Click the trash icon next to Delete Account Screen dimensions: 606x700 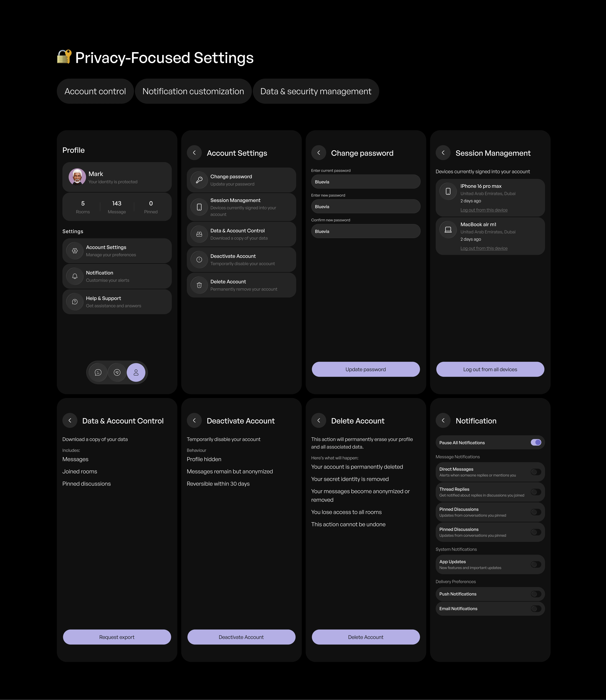199,285
